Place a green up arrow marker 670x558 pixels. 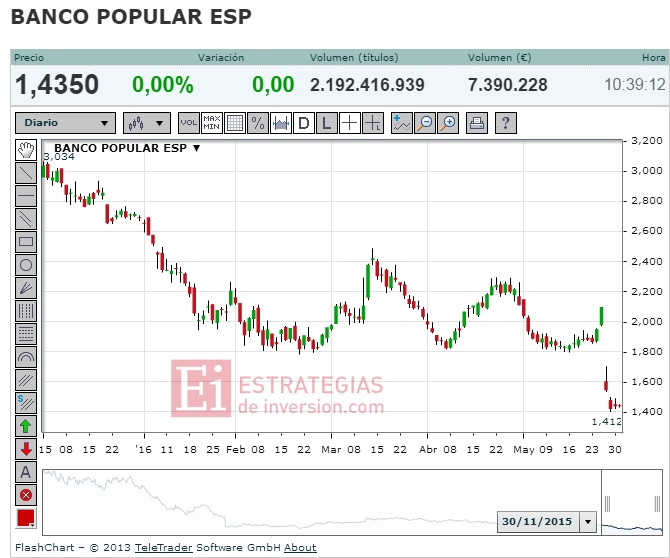pos(26,426)
